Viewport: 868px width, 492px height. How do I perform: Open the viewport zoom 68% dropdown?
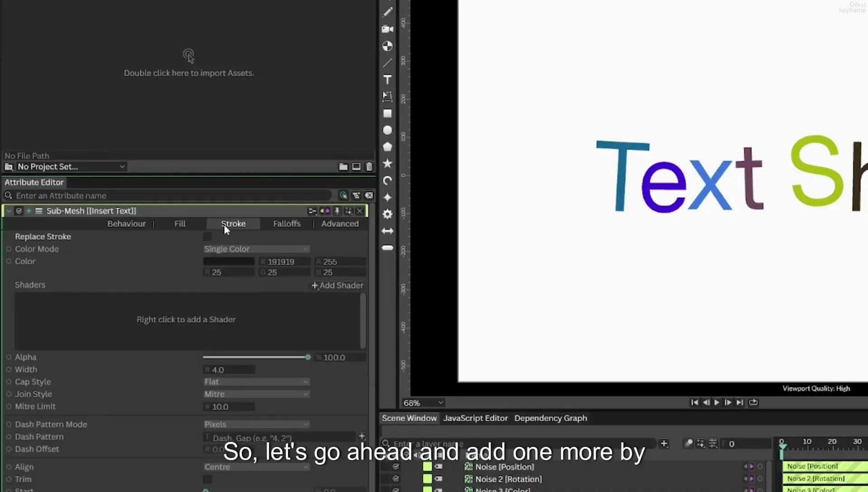click(424, 403)
